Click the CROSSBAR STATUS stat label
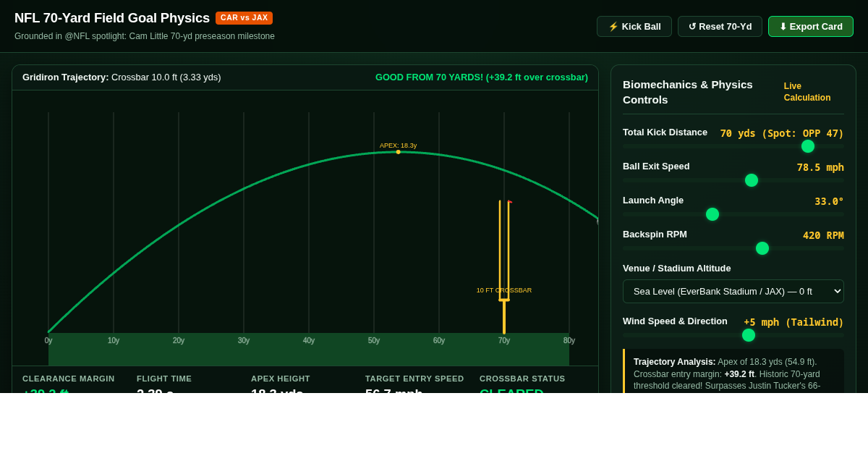This screenshot has height=456, width=868. [x=522, y=379]
